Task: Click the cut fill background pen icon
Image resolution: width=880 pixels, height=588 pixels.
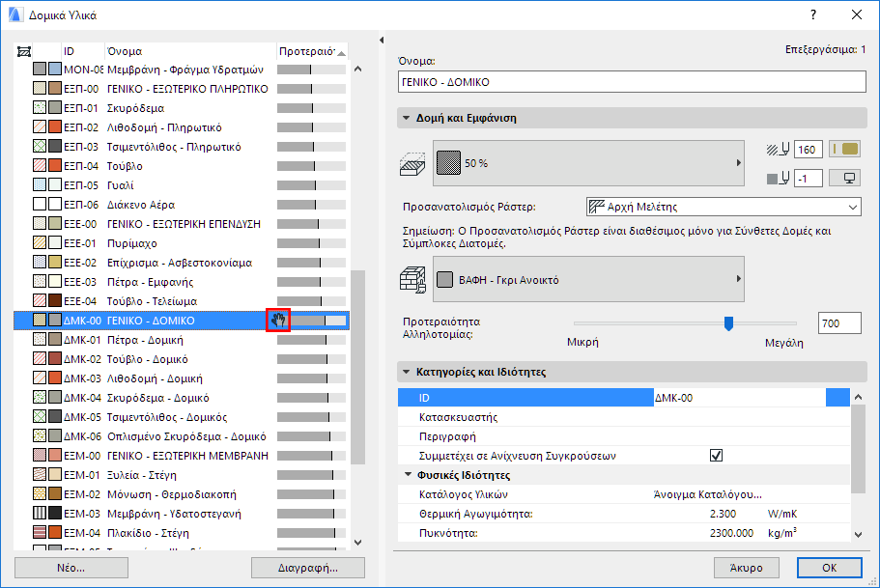Action: 778,179
